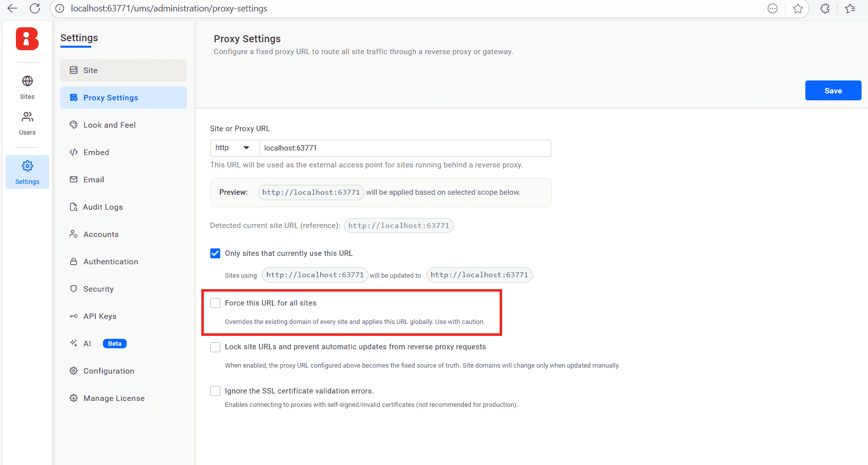The width and height of the screenshot is (868, 465).
Task: Open Users icon in left rail
Action: pos(27,117)
